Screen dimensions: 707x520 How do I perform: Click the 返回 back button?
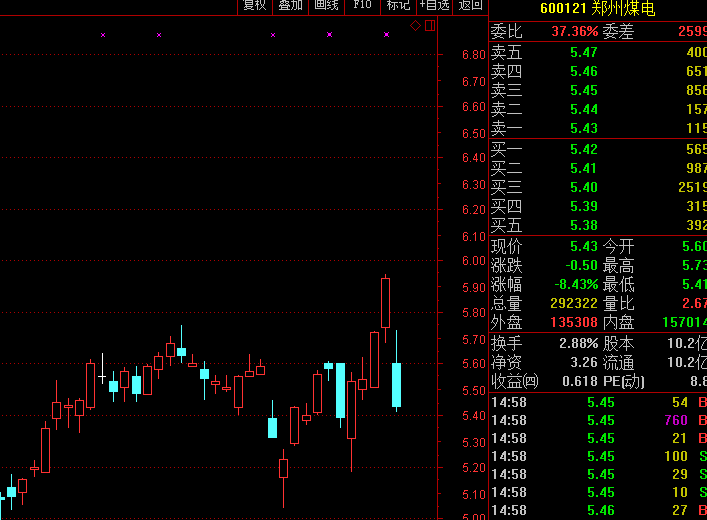470,6
